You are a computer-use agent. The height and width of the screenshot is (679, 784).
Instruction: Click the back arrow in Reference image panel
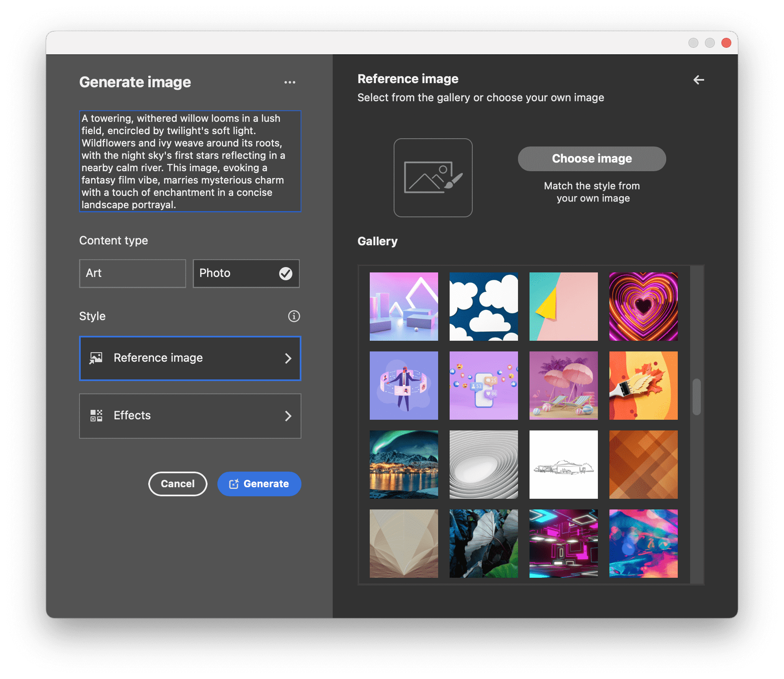699,80
